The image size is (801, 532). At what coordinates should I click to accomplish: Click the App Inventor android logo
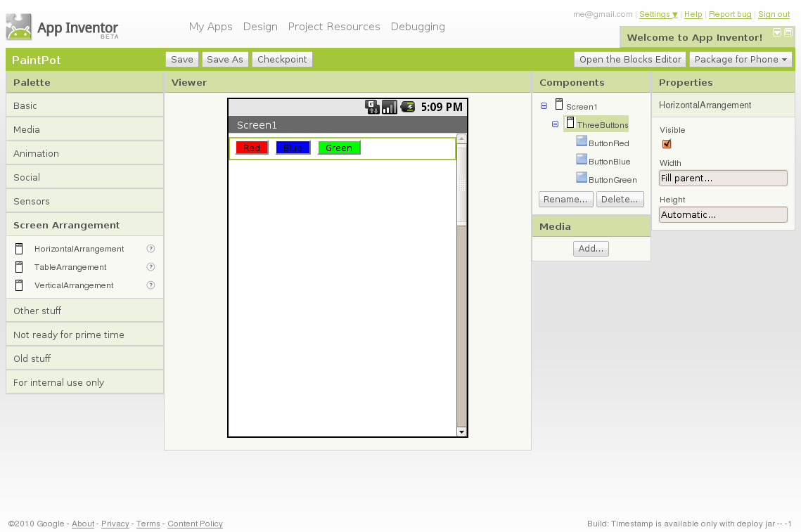pyautogui.click(x=19, y=27)
